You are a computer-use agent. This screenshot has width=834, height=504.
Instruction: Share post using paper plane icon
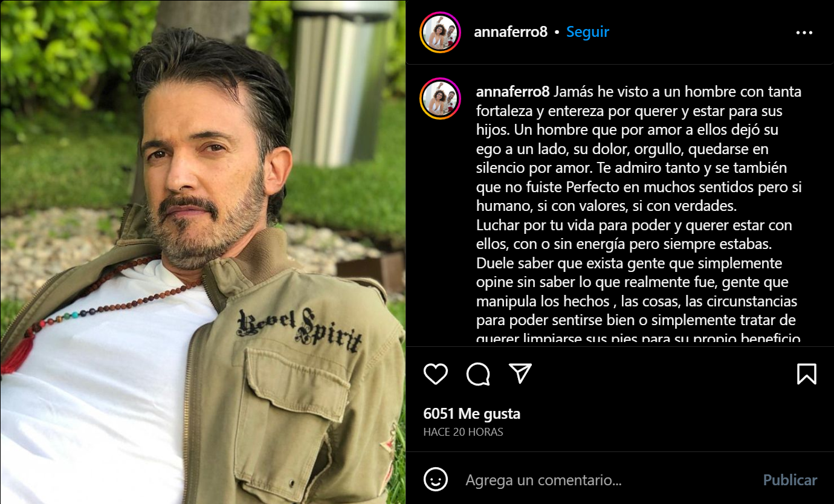[520, 373]
